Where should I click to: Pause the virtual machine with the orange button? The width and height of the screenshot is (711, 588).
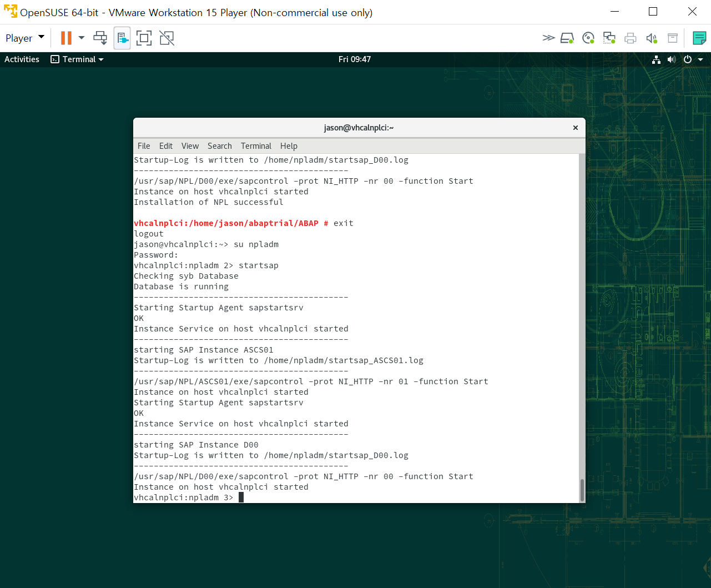pos(66,38)
